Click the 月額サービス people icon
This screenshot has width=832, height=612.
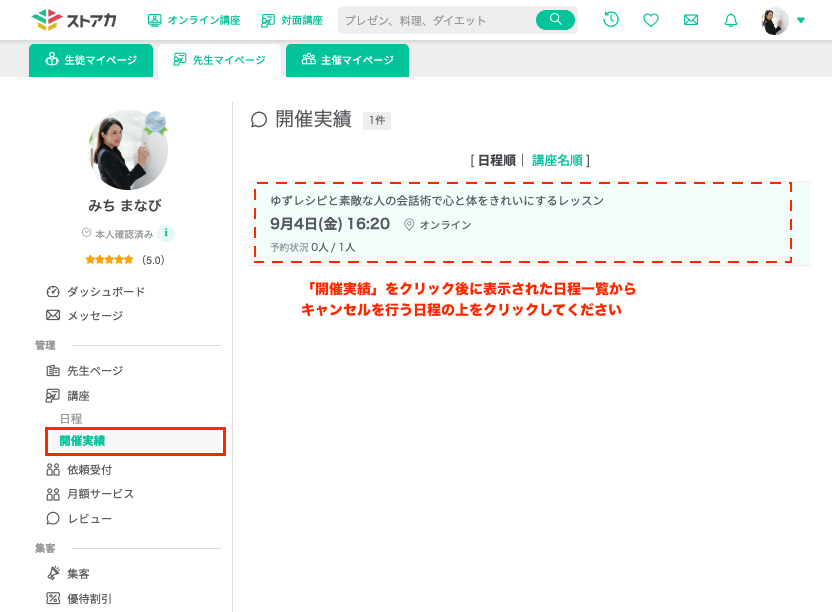coord(53,494)
